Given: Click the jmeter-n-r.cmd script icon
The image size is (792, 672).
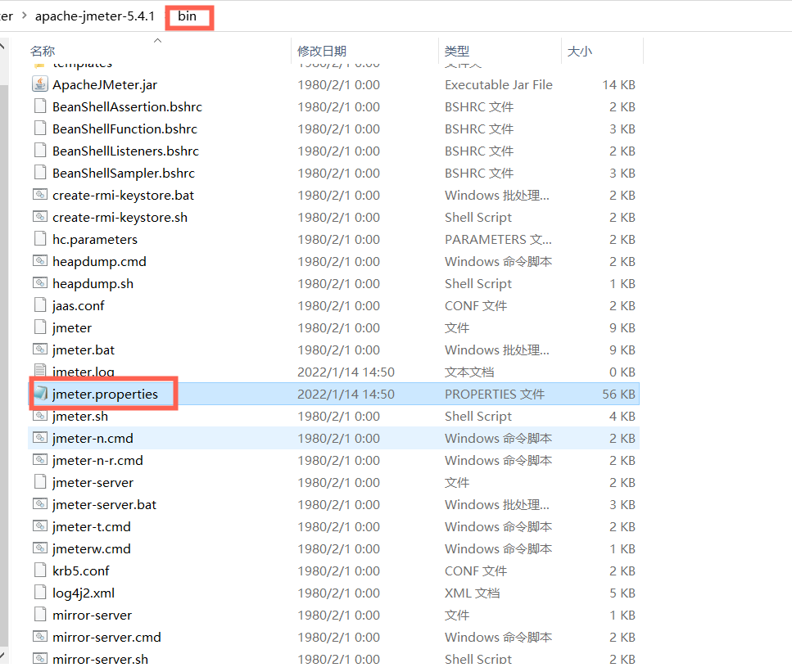Looking at the screenshot, I should tap(40, 460).
